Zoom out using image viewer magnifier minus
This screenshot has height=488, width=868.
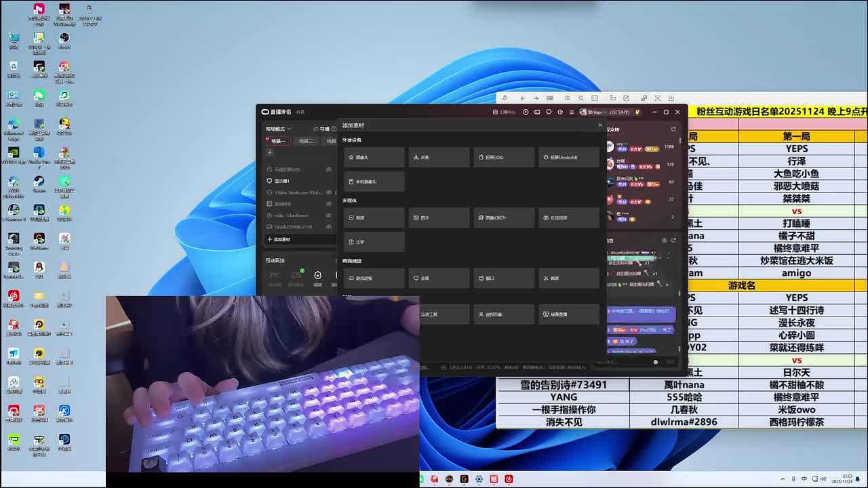[581, 98]
